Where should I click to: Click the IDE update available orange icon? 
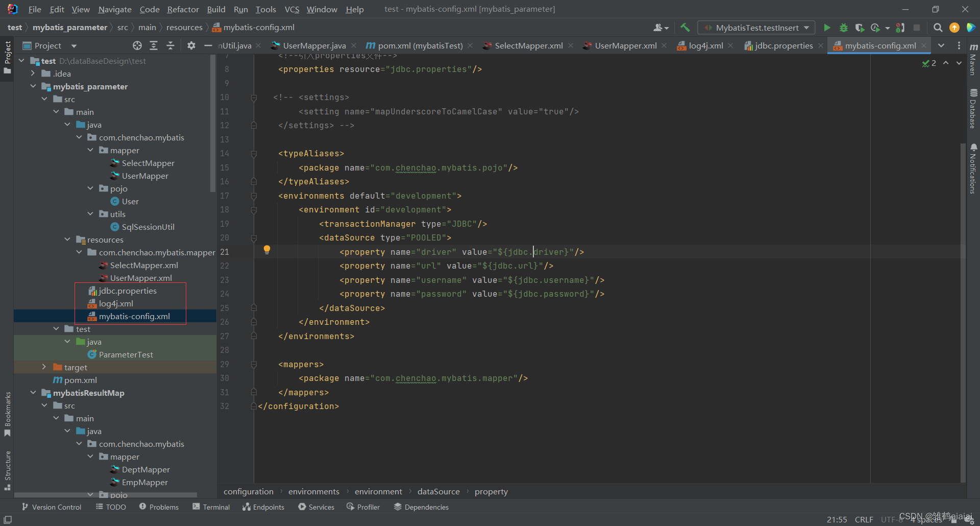[954, 28]
